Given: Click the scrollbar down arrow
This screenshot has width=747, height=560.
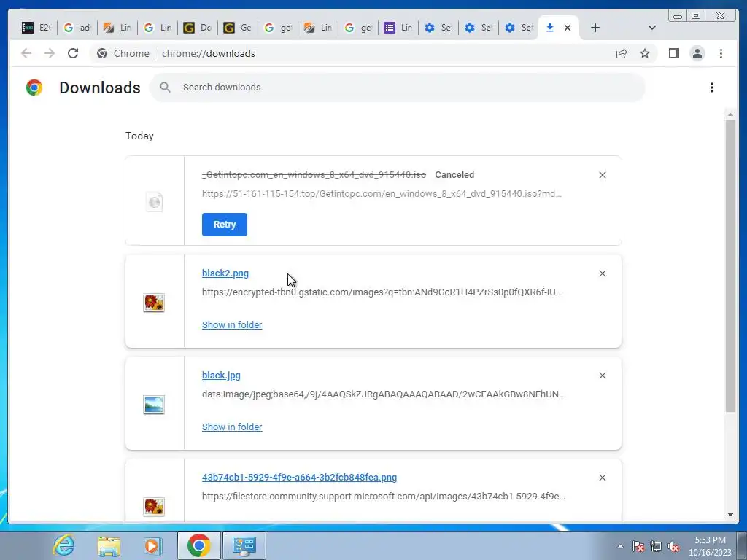Looking at the screenshot, I should click(730, 515).
